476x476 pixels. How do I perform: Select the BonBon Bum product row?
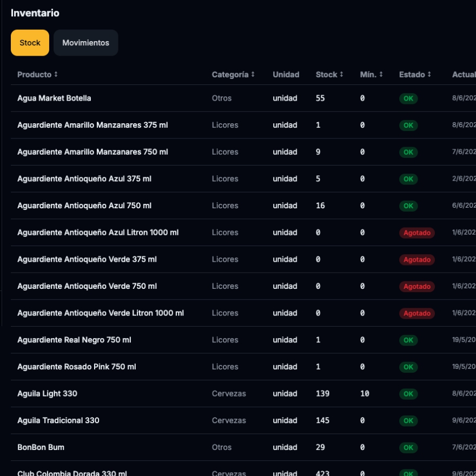click(x=243, y=447)
